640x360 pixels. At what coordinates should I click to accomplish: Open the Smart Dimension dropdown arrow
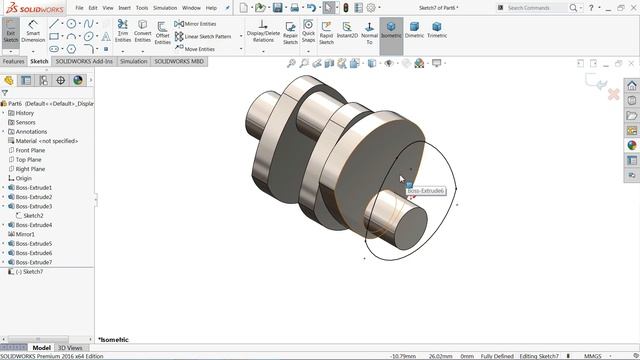(x=33, y=51)
